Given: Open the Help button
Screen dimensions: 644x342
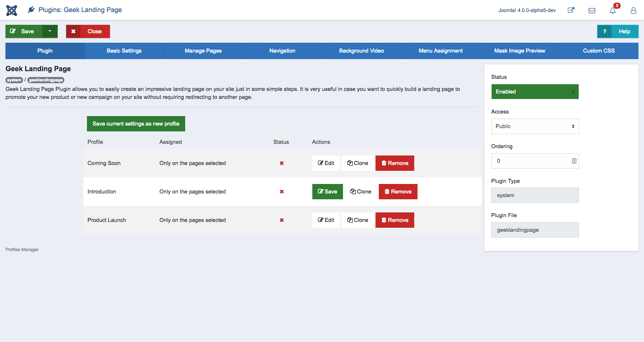Looking at the screenshot, I should click(x=618, y=31).
